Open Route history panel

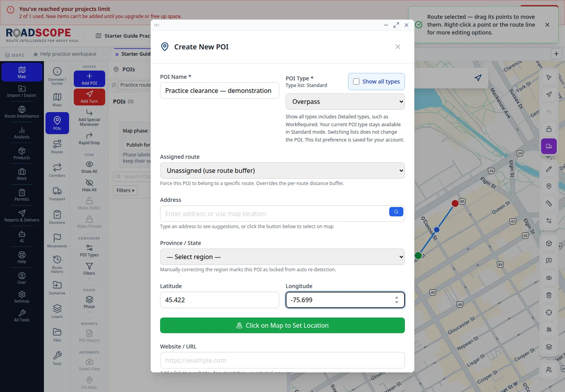(x=57, y=264)
